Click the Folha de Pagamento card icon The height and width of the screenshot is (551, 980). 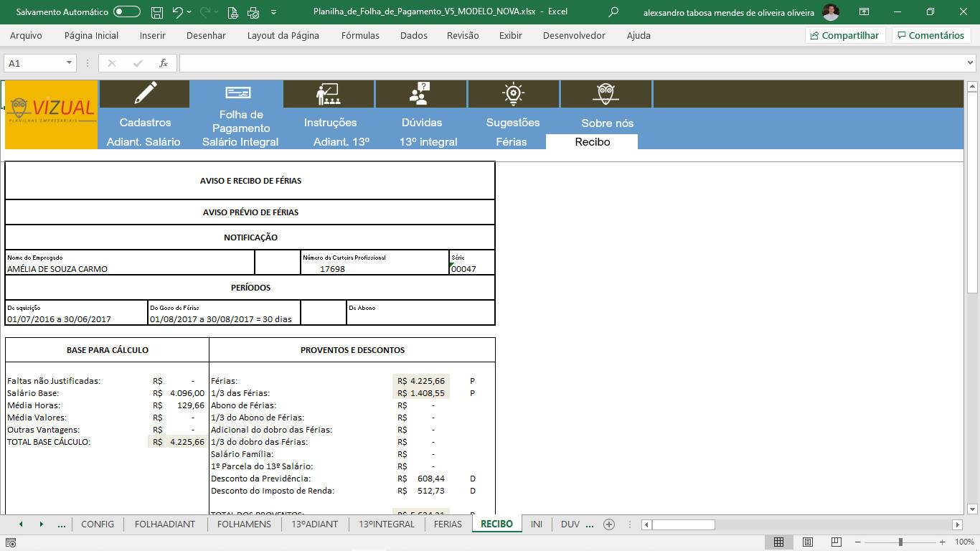coord(237,93)
